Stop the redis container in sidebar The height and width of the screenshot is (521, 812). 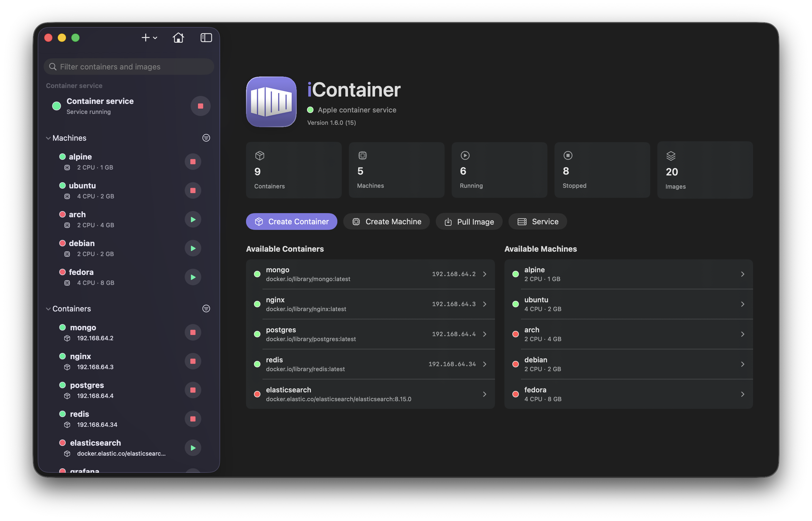point(193,419)
